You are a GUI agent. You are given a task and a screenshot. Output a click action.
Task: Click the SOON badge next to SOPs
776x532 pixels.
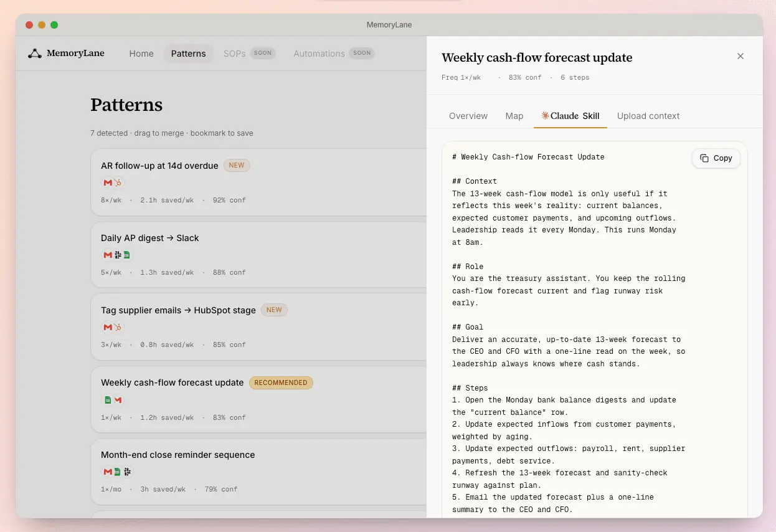tap(263, 53)
